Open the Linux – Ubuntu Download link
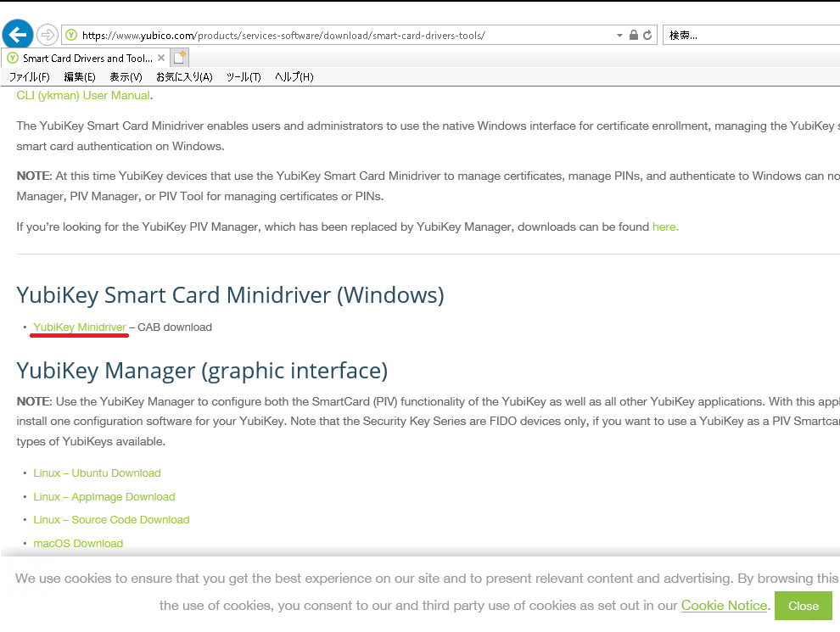This screenshot has width=840, height=632. click(x=97, y=473)
